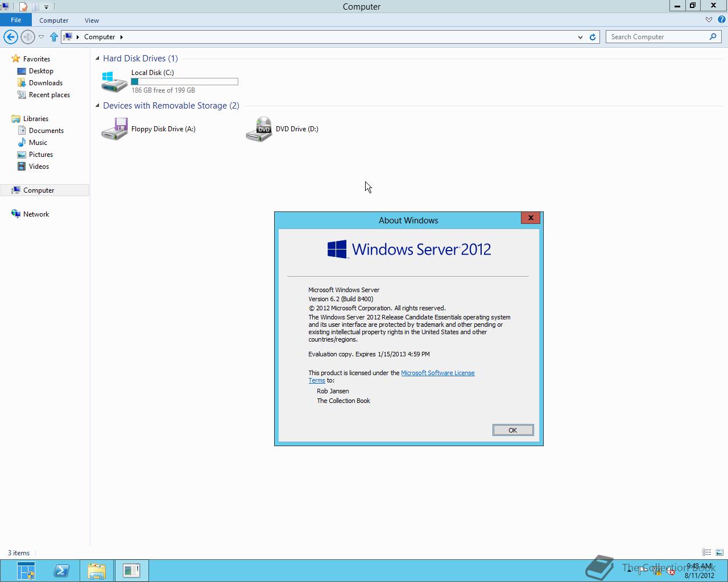Screen dimensions: 728x582
Task: Close the About Windows dialog
Action: pyautogui.click(x=531, y=218)
